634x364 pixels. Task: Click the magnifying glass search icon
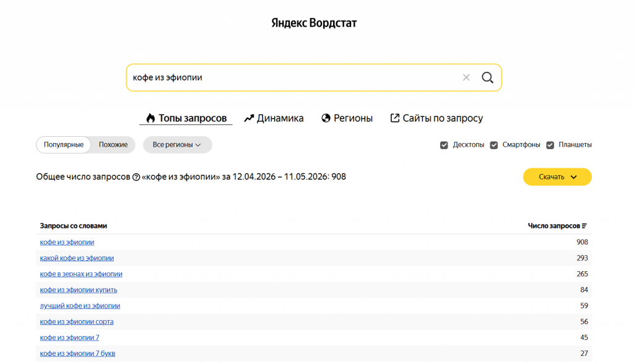tap(488, 77)
